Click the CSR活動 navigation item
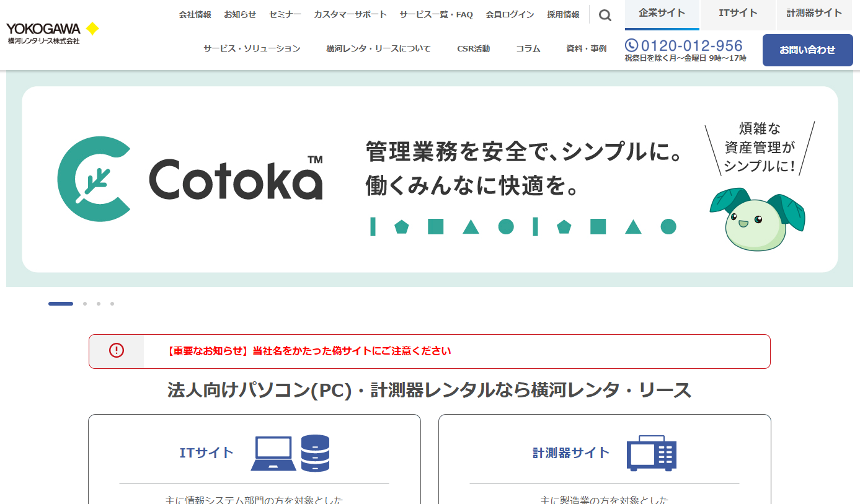 point(473,48)
